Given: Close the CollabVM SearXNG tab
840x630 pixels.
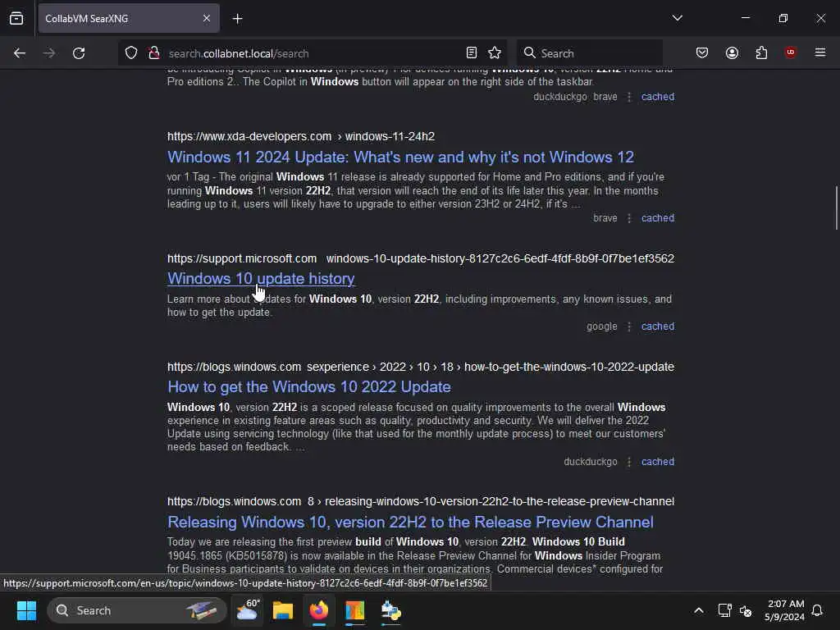Looking at the screenshot, I should pyautogui.click(x=206, y=18).
